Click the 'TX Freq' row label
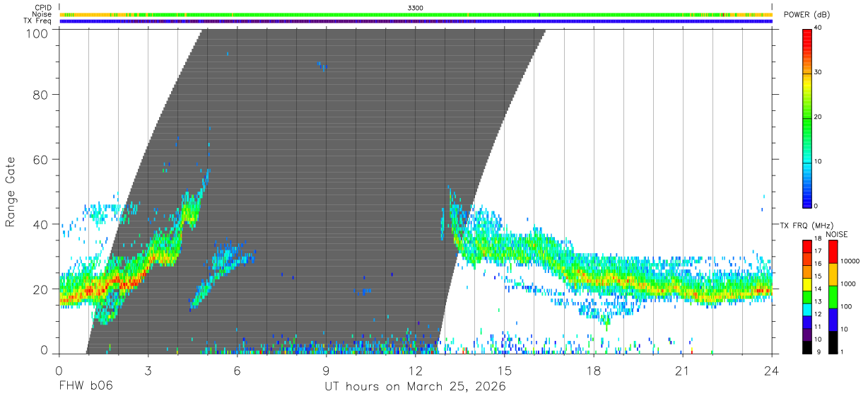Viewport: 868px width, 401px height. coord(38,21)
